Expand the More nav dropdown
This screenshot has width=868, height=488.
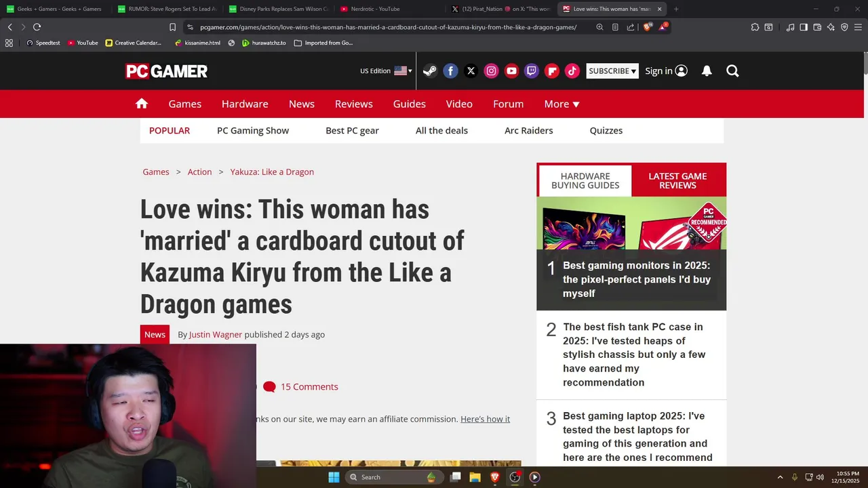561,104
